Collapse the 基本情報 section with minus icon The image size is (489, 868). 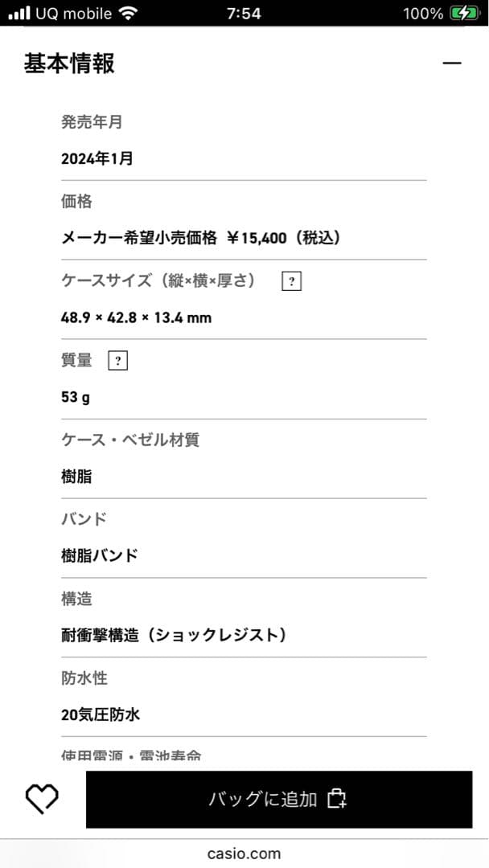tap(452, 63)
